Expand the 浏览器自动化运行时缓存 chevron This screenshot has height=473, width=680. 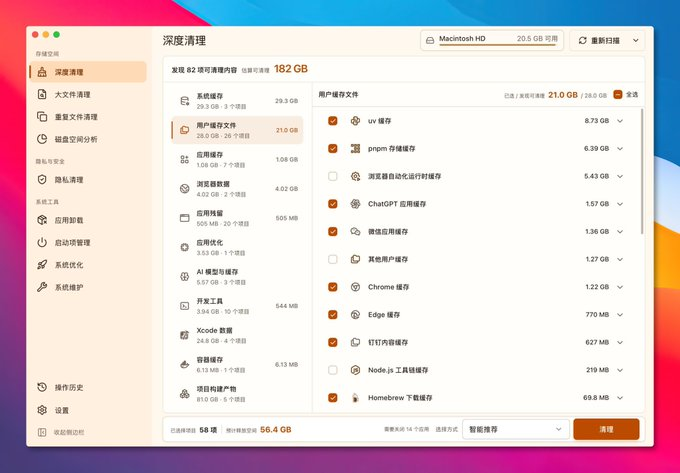point(620,176)
